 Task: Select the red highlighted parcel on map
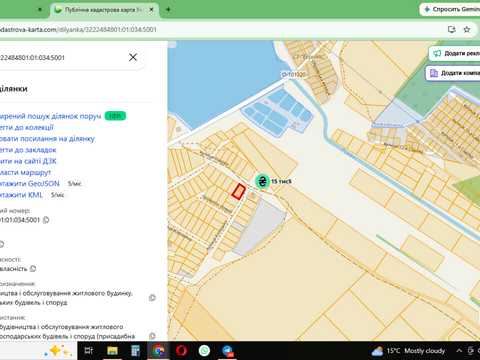click(239, 192)
